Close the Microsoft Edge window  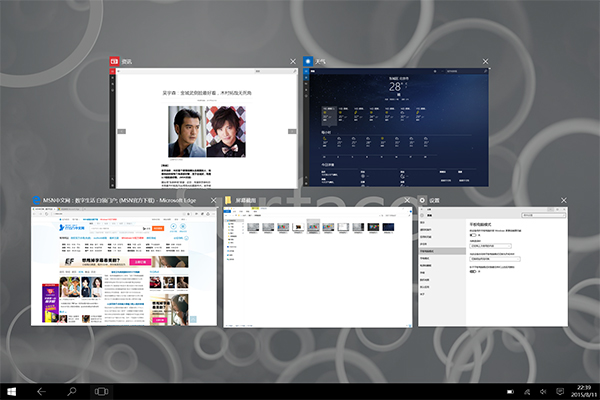[214, 200]
